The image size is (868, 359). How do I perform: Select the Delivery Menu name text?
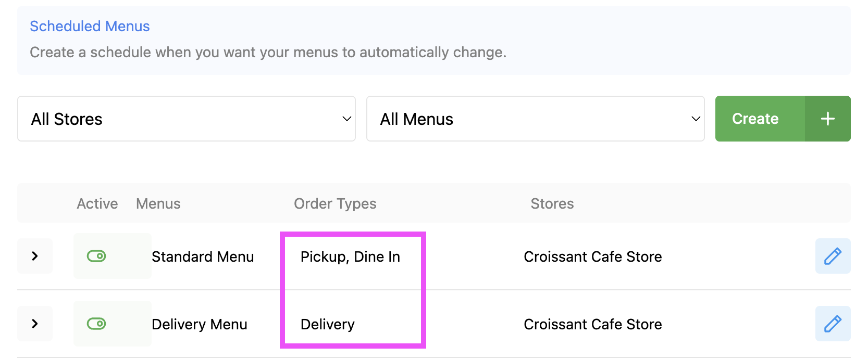point(200,324)
